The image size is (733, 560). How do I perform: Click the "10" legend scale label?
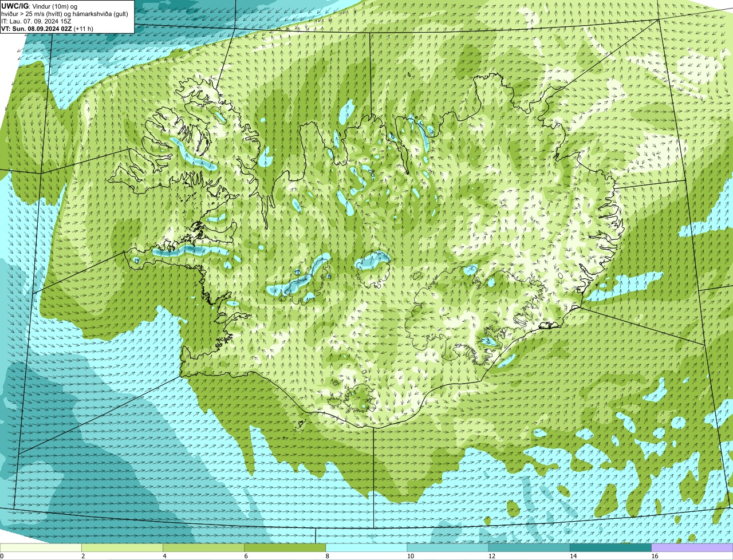[x=411, y=556]
